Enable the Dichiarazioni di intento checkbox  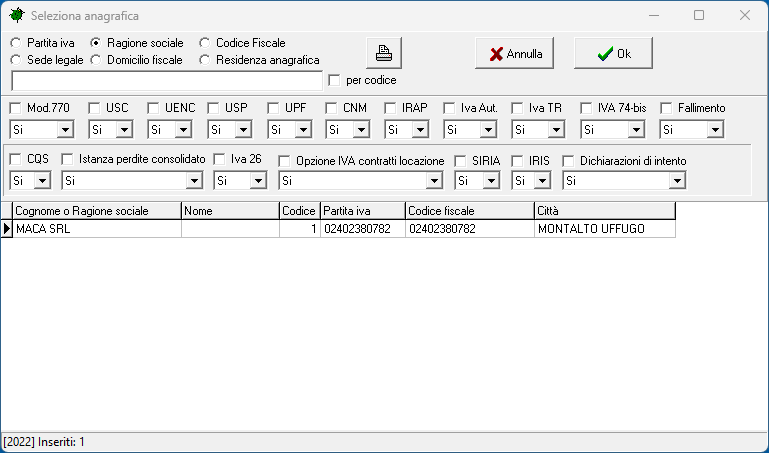click(x=568, y=160)
